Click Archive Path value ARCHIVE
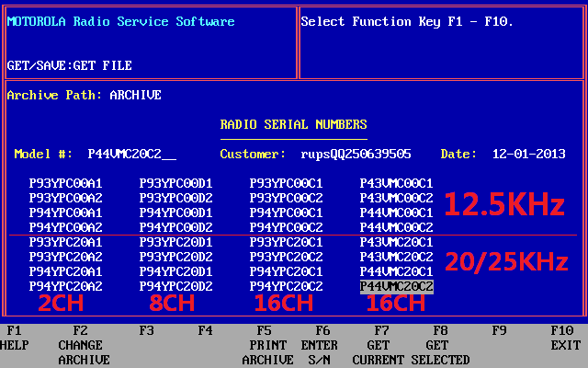This screenshot has width=588, height=368. click(135, 95)
